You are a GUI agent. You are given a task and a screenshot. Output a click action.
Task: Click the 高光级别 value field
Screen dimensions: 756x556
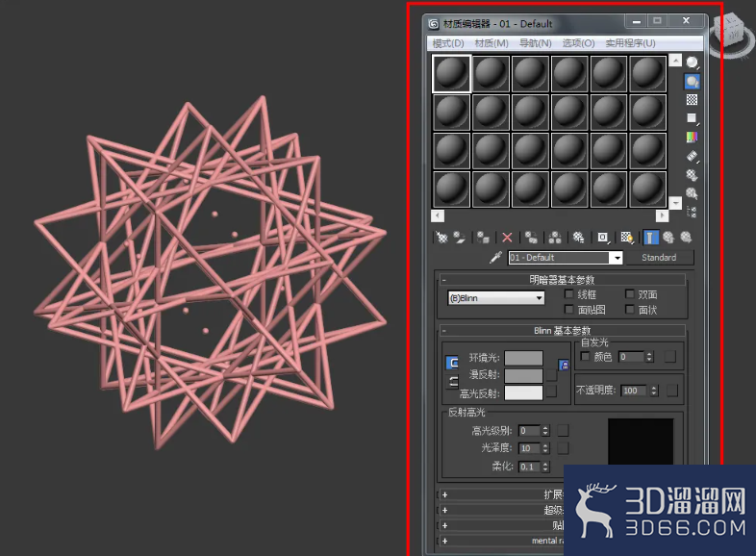pos(529,430)
